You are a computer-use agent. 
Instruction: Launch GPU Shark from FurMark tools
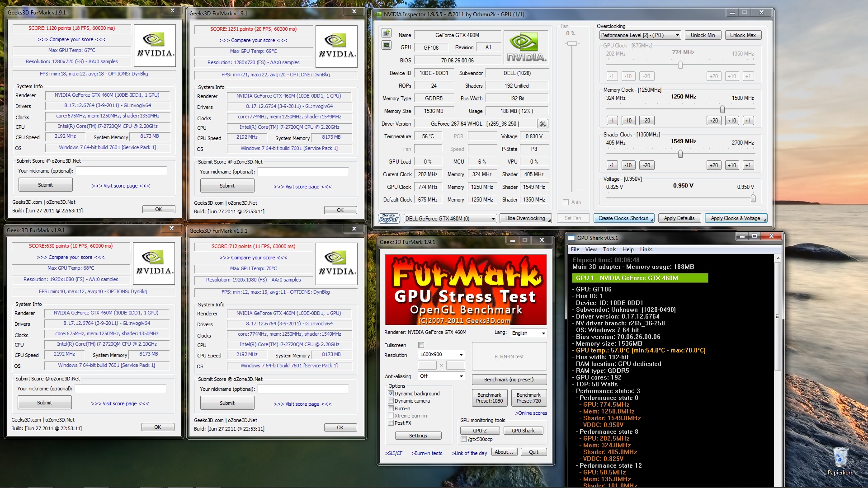coord(523,431)
